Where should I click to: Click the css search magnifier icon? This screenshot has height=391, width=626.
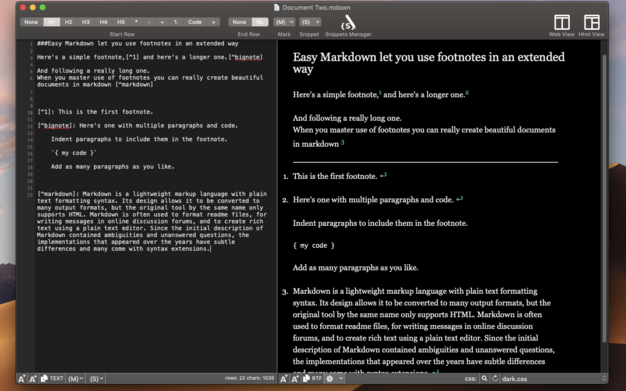click(x=484, y=378)
